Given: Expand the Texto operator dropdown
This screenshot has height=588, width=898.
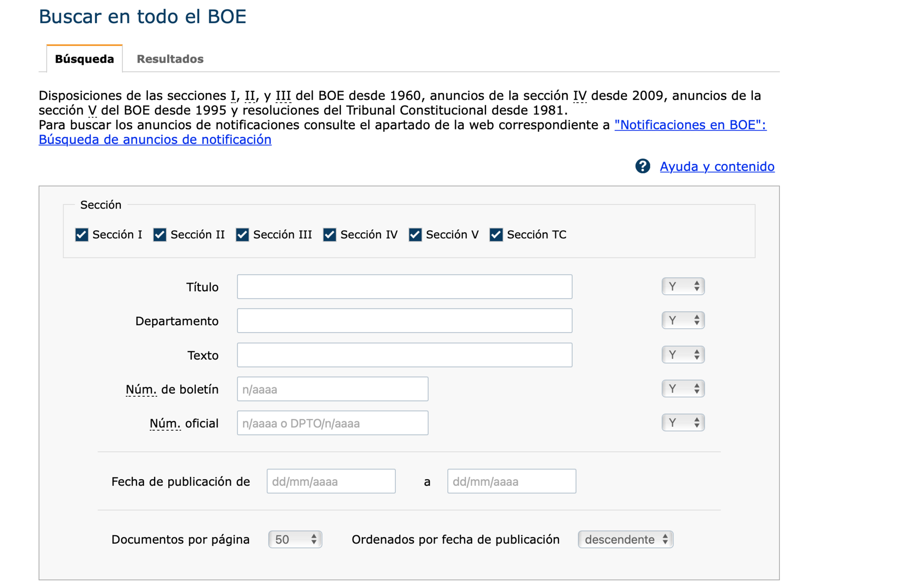Looking at the screenshot, I should [x=683, y=355].
